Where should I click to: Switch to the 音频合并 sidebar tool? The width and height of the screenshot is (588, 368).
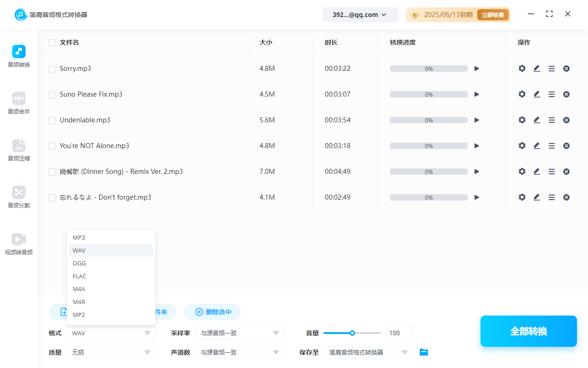click(18, 102)
